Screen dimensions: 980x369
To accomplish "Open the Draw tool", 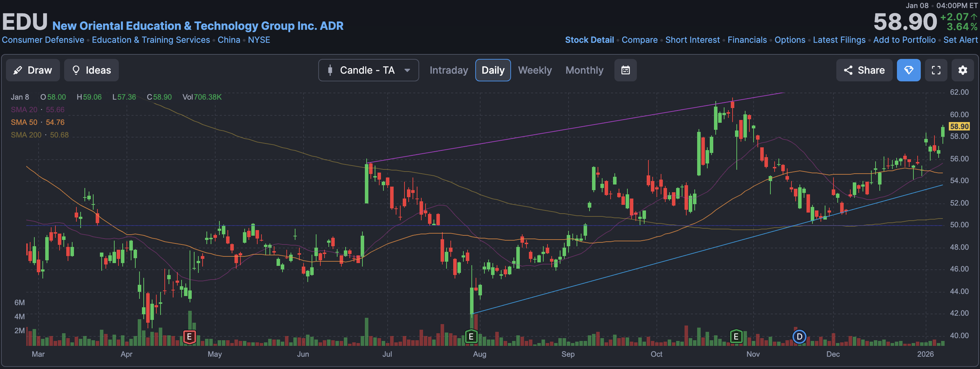I will (x=33, y=70).
